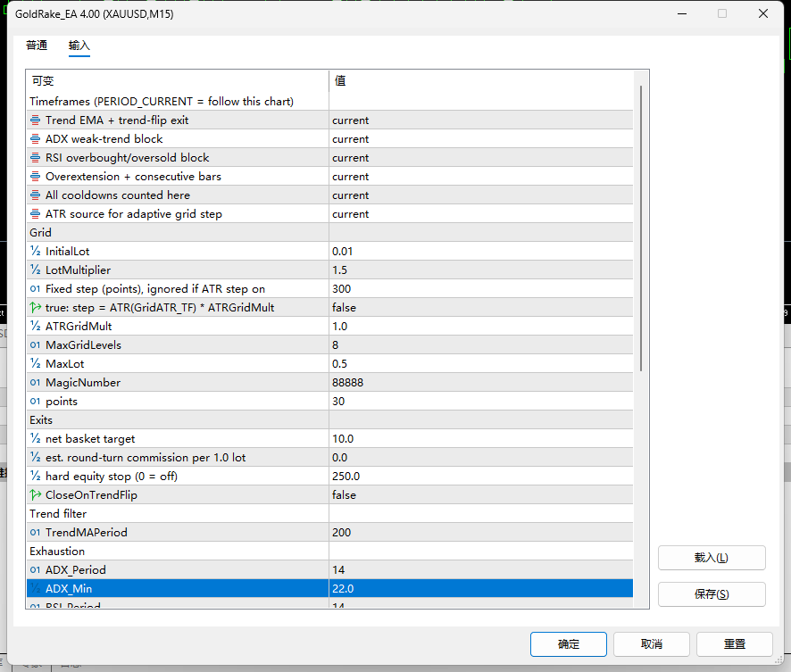The height and width of the screenshot is (672, 791).
Task: Click the inputs list vertical scrollbar
Action: tap(641, 228)
